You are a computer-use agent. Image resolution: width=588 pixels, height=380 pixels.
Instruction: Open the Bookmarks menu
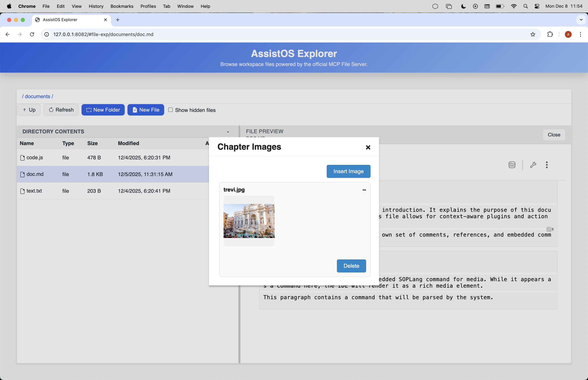[122, 6]
